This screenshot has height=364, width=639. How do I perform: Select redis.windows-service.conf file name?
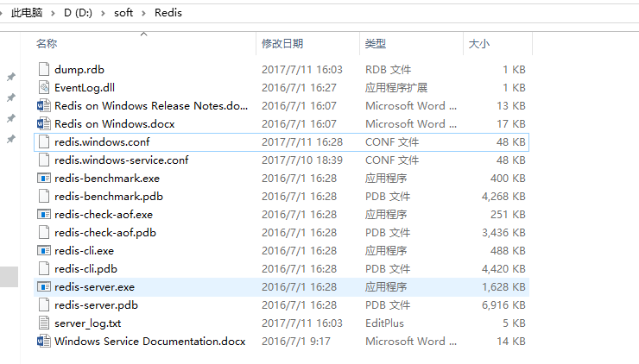(122, 160)
